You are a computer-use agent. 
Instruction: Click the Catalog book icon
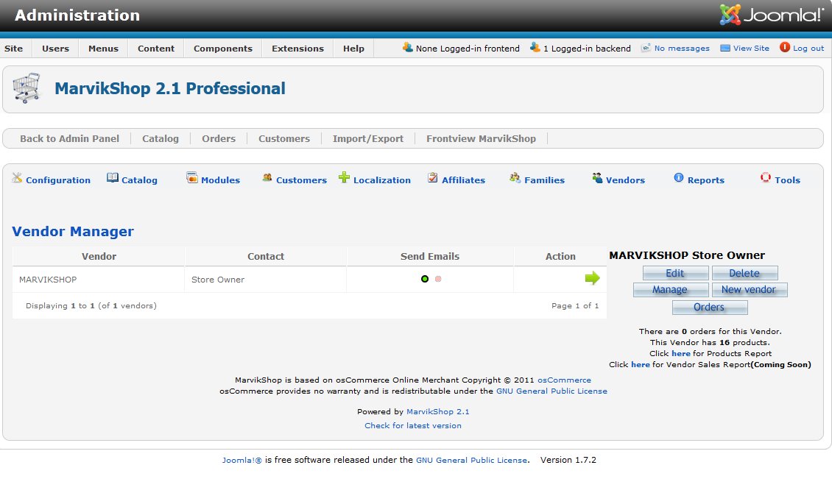tap(113, 177)
